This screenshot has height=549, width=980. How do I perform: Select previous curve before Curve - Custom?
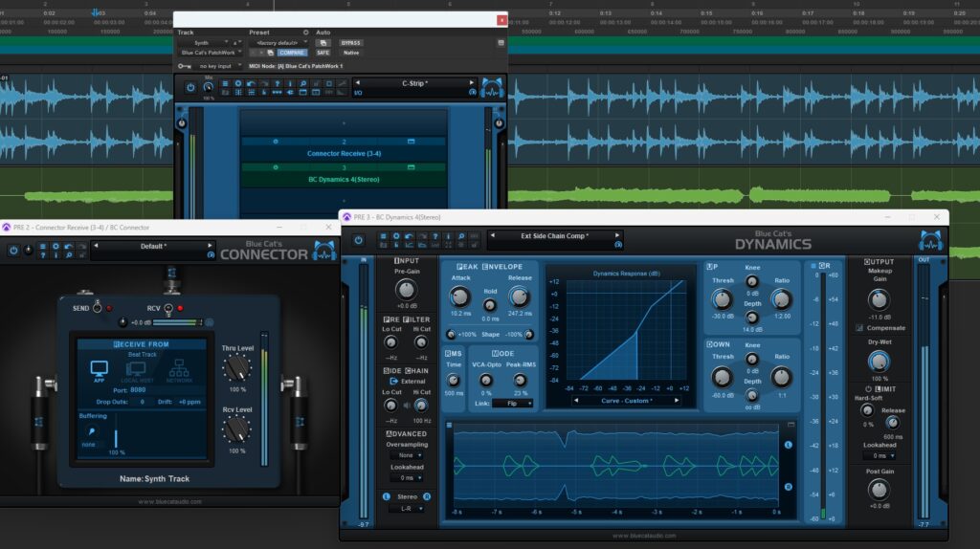tap(575, 401)
